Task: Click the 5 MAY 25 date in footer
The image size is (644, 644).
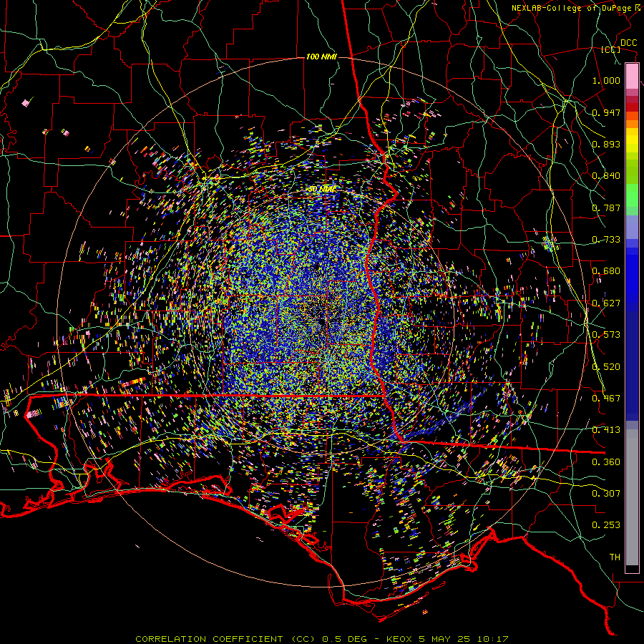Action: [445, 639]
